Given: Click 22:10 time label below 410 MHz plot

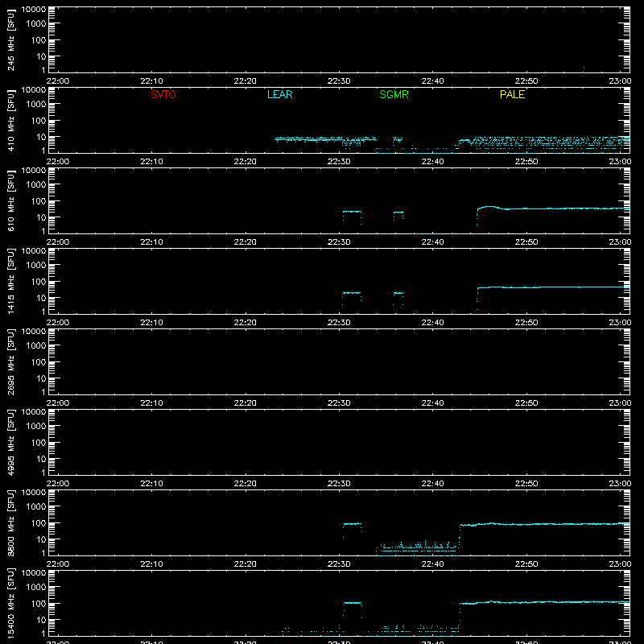Looking at the screenshot, I should 151,162.
